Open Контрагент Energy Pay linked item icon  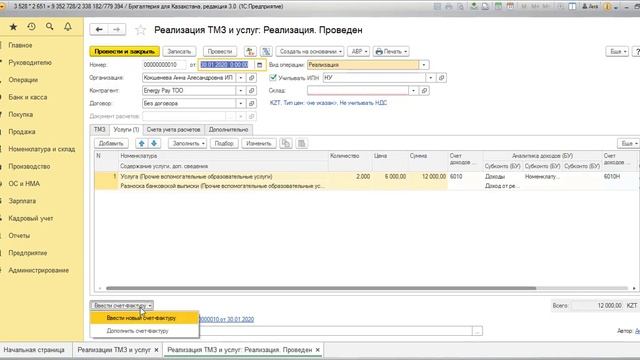coord(252,91)
